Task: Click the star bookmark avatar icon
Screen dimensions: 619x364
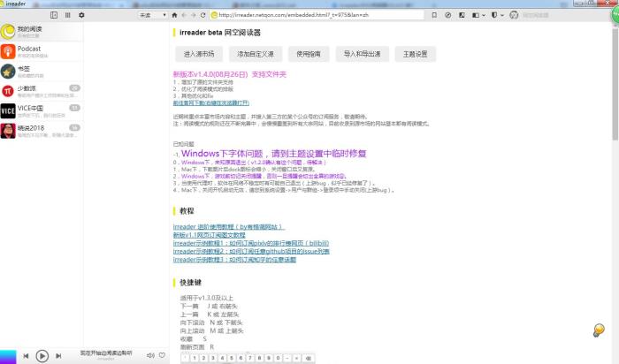Action: (x=8, y=72)
